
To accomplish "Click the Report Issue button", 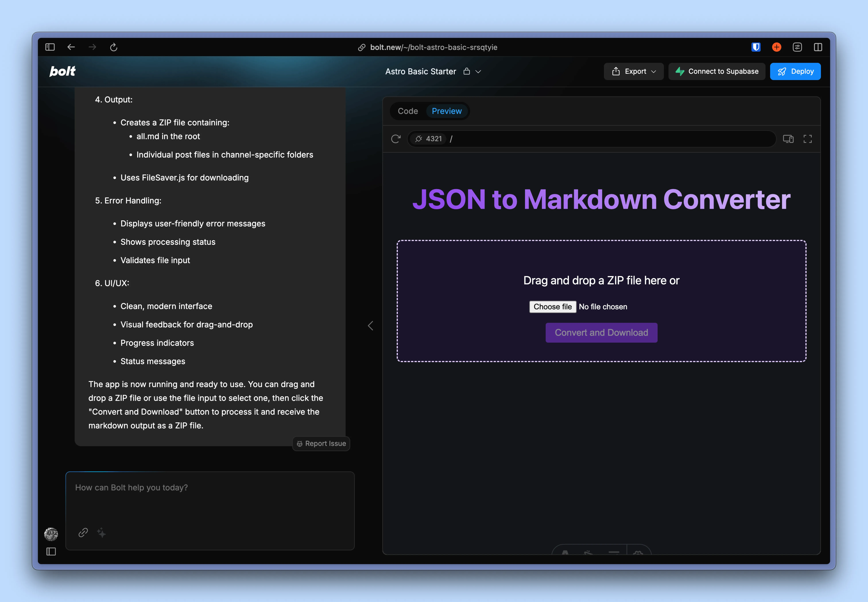I will tap(321, 444).
